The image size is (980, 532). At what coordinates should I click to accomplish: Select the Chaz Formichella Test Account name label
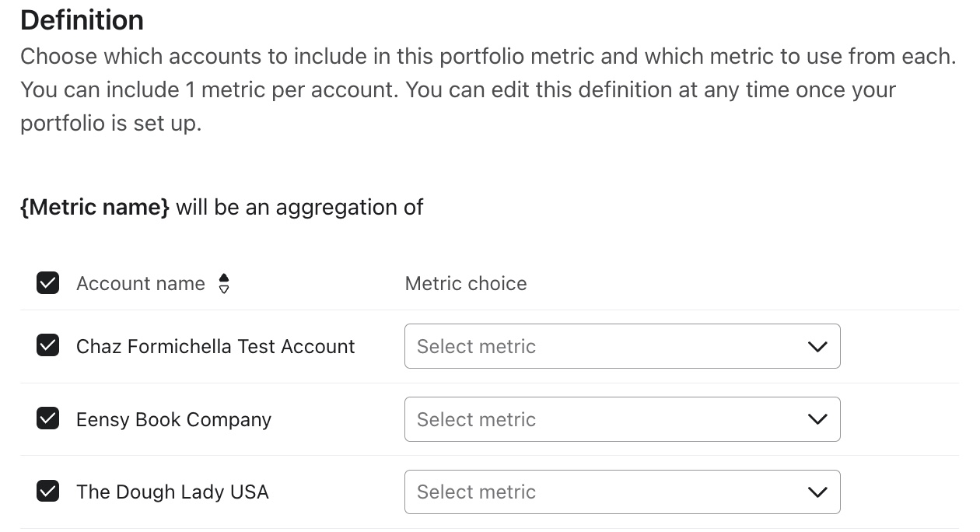215,346
